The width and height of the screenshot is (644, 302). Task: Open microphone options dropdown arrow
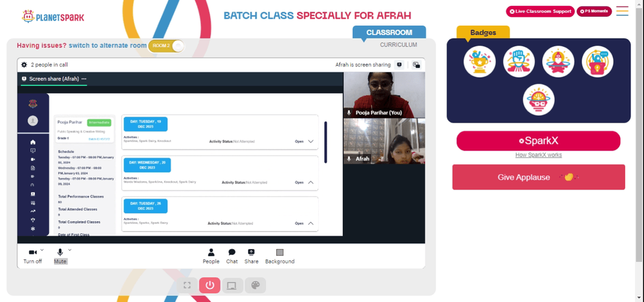click(70, 250)
